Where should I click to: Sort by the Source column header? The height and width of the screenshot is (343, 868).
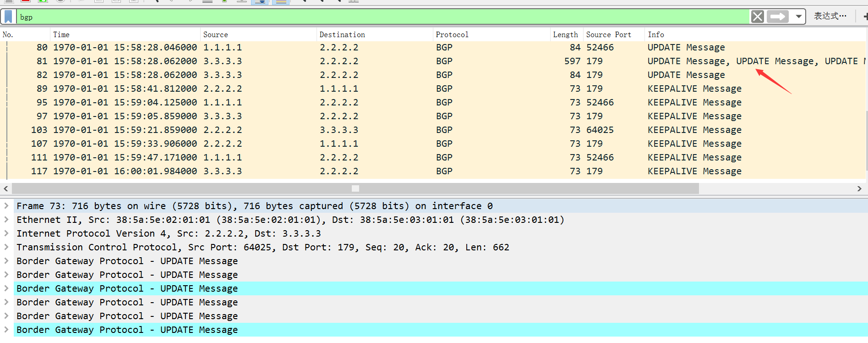[x=258, y=34]
